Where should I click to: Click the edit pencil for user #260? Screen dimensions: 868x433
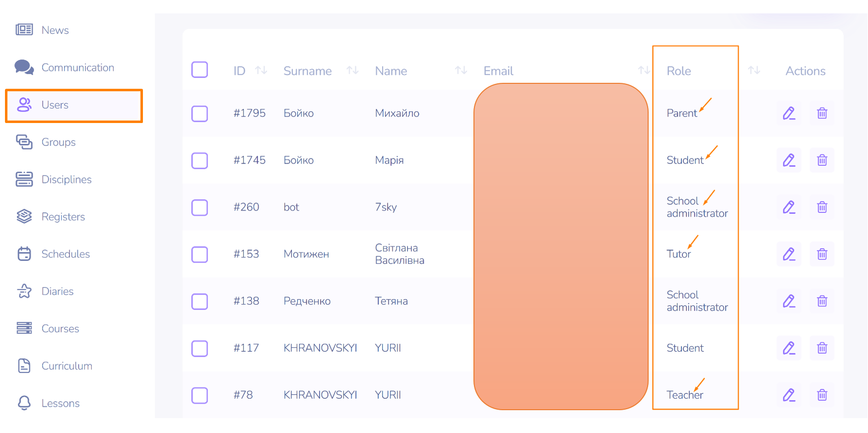tap(789, 207)
